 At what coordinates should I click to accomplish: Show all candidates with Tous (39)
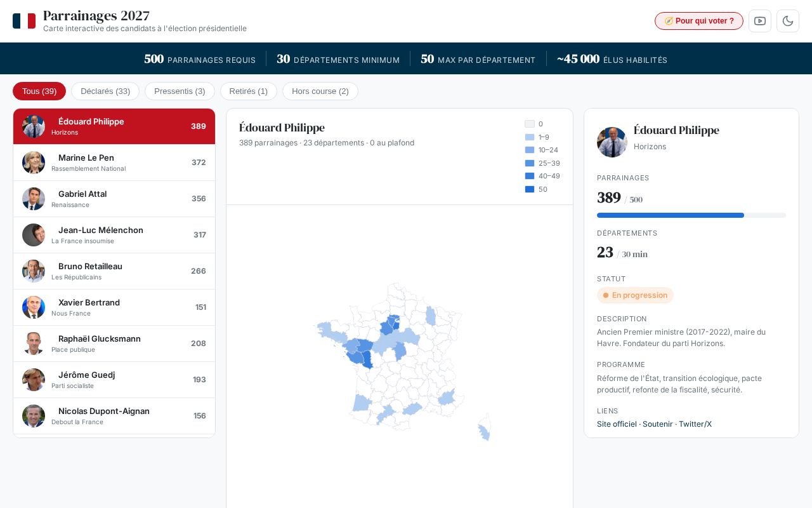39,91
